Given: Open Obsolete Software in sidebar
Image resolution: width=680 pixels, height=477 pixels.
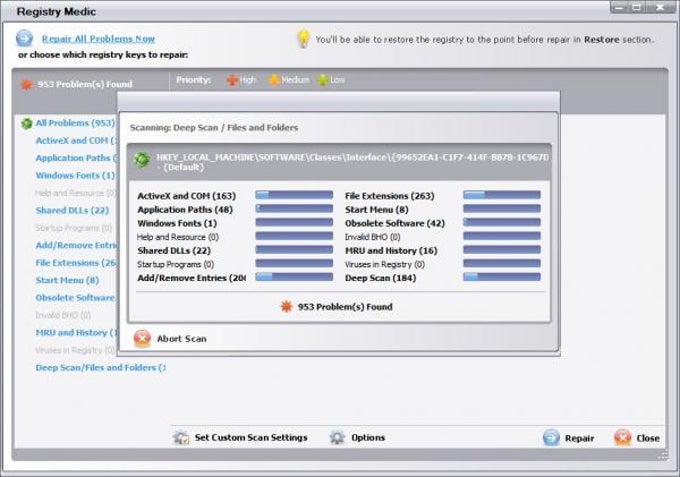Looking at the screenshot, I should tap(76, 298).
